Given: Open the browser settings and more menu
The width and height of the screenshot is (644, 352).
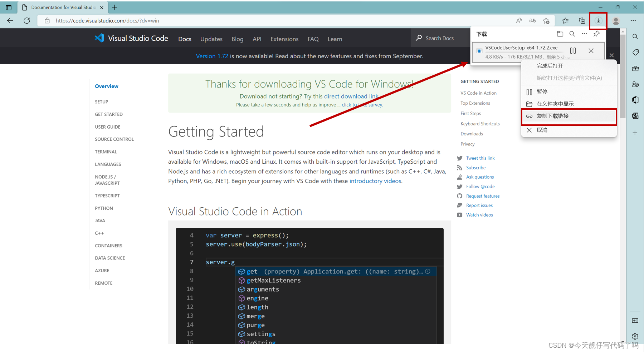Looking at the screenshot, I should tap(633, 21).
